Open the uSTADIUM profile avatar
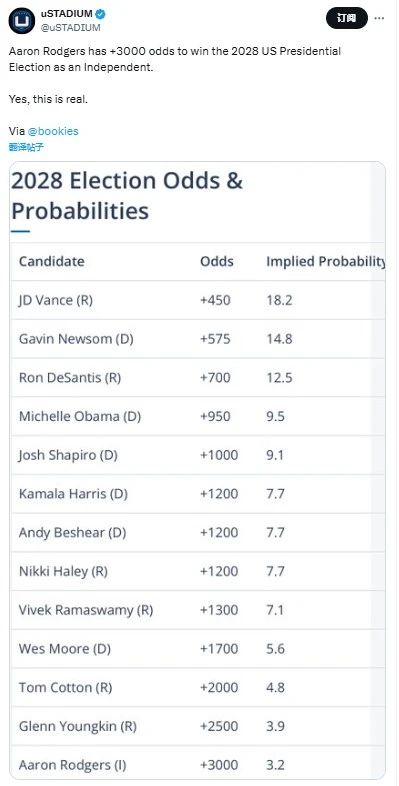Viewport: 399px width, 786px height. click(x=22, y=21)
